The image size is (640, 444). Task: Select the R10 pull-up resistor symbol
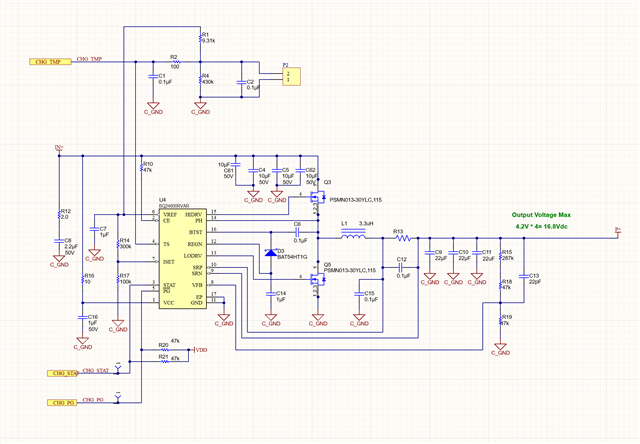[141, 167]
